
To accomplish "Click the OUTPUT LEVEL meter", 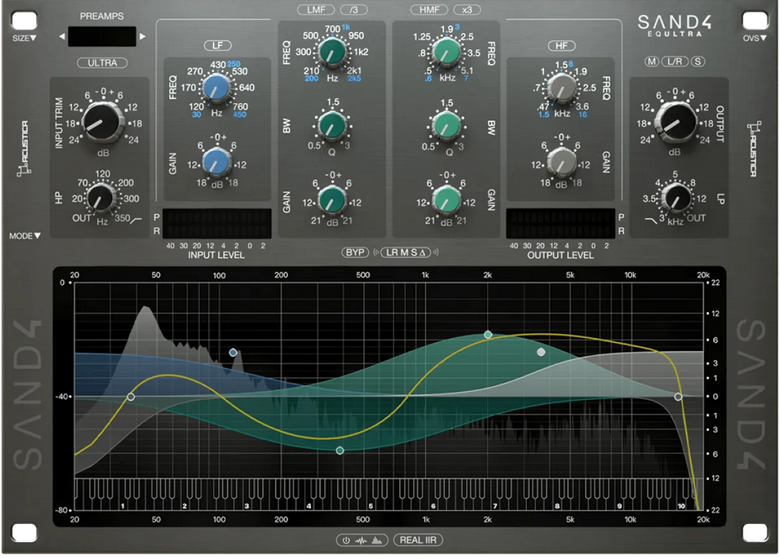I will 561,224.
